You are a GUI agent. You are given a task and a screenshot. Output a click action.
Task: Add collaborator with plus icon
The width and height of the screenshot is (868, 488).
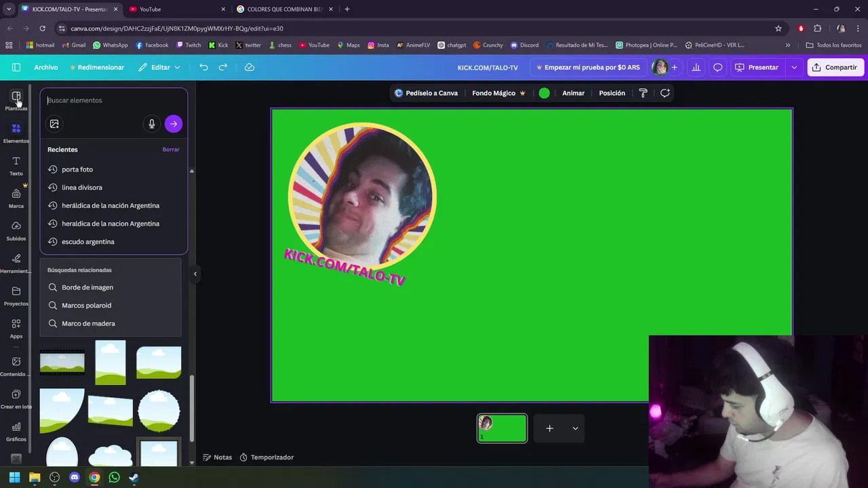coord(674,67)
